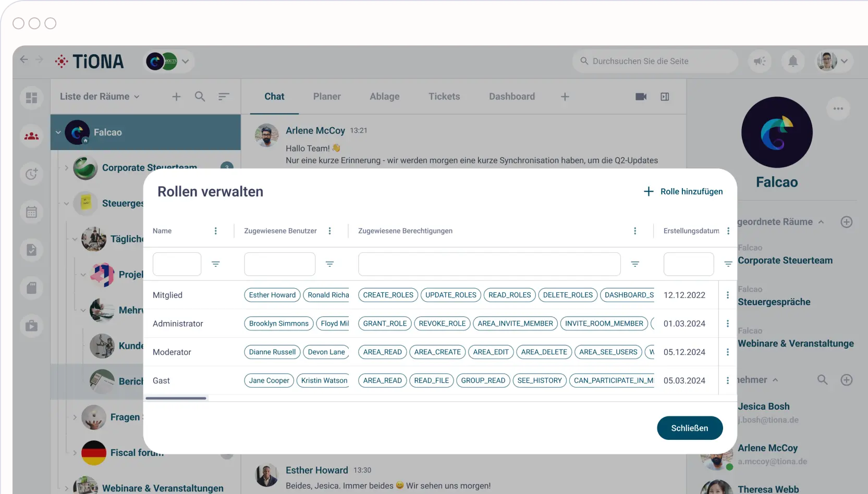
Task: Open actions menu for Administrator row
Action: click(728, 324)
